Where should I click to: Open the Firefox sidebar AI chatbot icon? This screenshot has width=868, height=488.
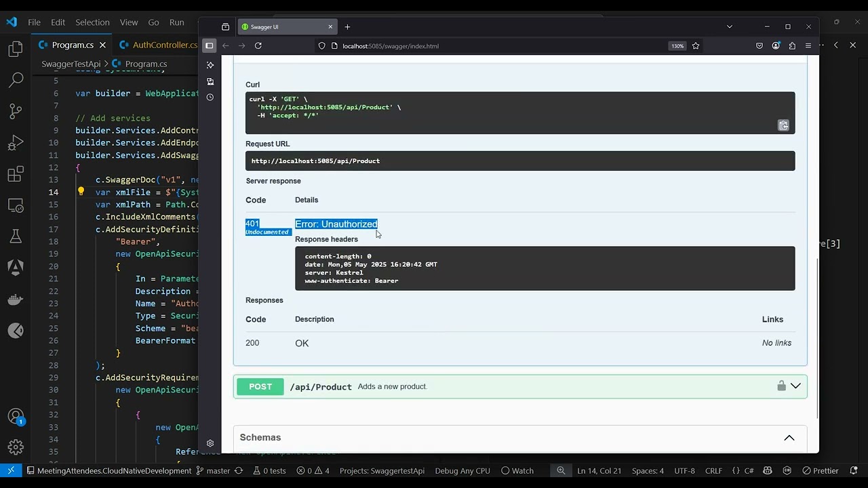pyautogui.click(x=210, y=65)
